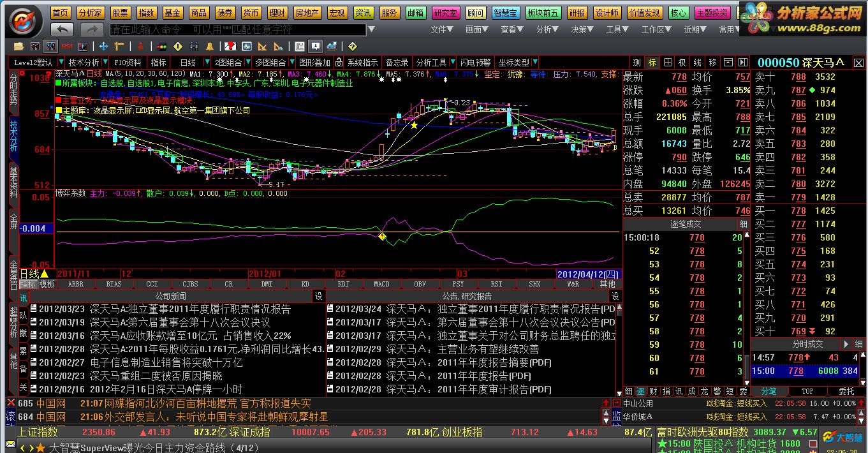Click the 设 button beside 公司新闻 header
The image size is (868, 453).
[x=318, y=296]
